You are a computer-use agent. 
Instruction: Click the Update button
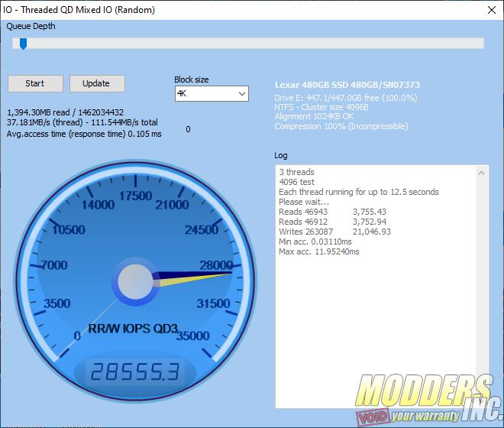(97, 83)
